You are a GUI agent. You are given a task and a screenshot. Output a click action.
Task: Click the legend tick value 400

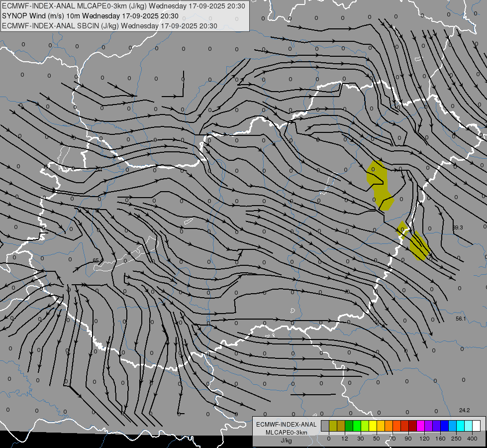(x=472, y=439)
